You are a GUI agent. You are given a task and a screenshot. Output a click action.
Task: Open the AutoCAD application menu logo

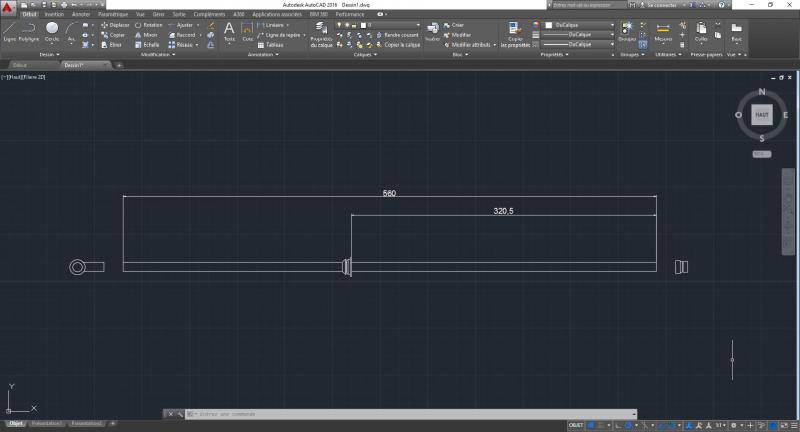click(x=8, y=8)
